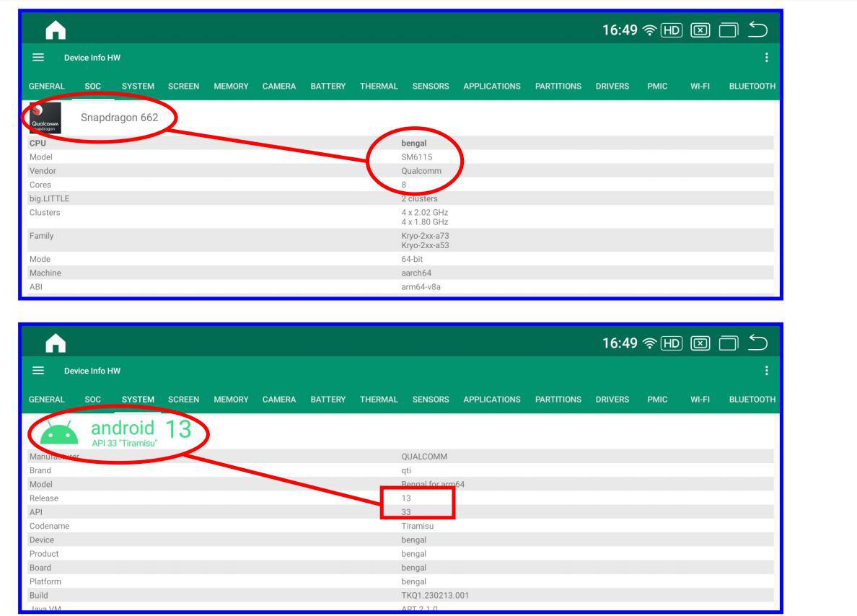
Task: Open BATTERY tab in top screenshot
Action: [x=328, y=87]
